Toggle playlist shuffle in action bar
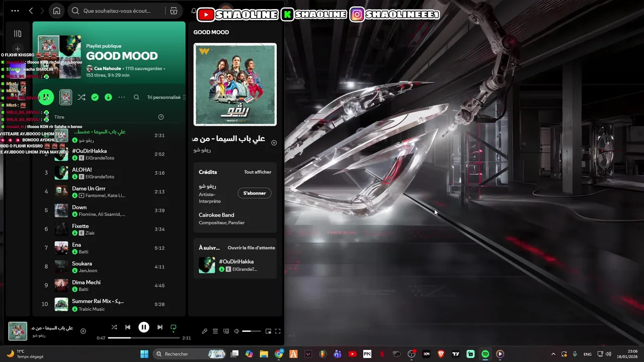The height and width of the screenshot is (362, 644). click(x=82, y=97)
